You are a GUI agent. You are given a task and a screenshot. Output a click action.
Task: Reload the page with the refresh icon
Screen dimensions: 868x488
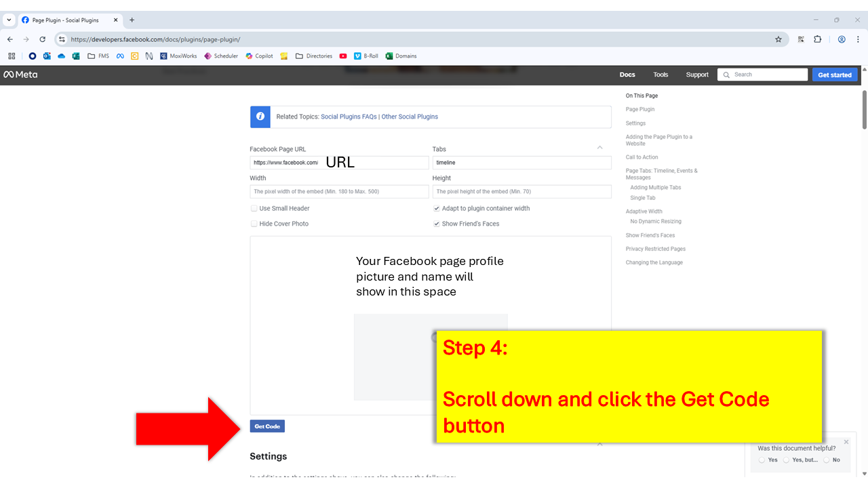43,39
